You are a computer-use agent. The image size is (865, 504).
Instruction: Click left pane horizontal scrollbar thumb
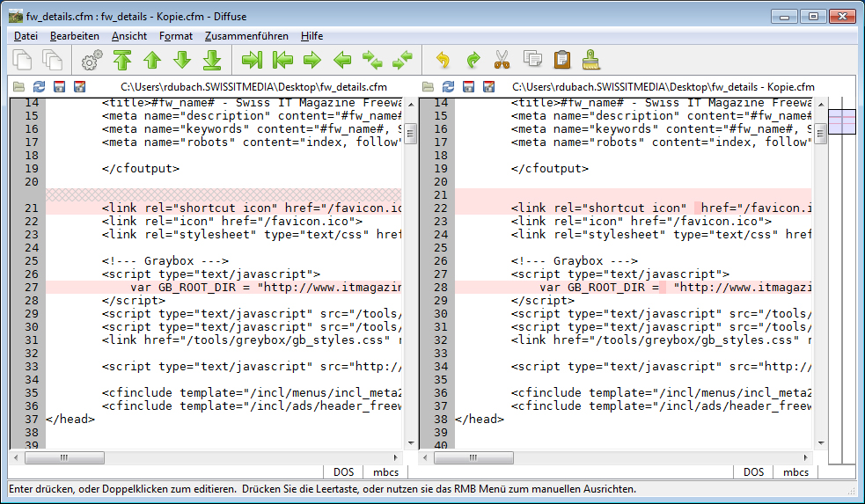click(64, 457)
